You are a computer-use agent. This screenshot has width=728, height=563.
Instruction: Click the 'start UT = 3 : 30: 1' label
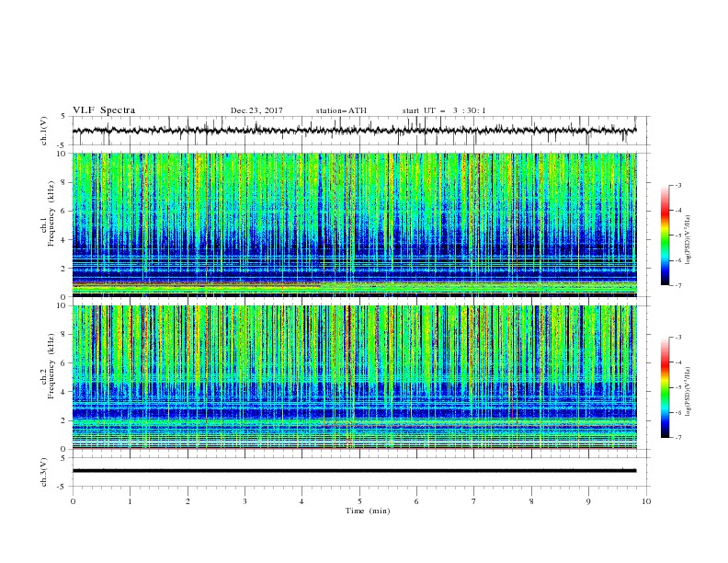click(x=444, y=110)
